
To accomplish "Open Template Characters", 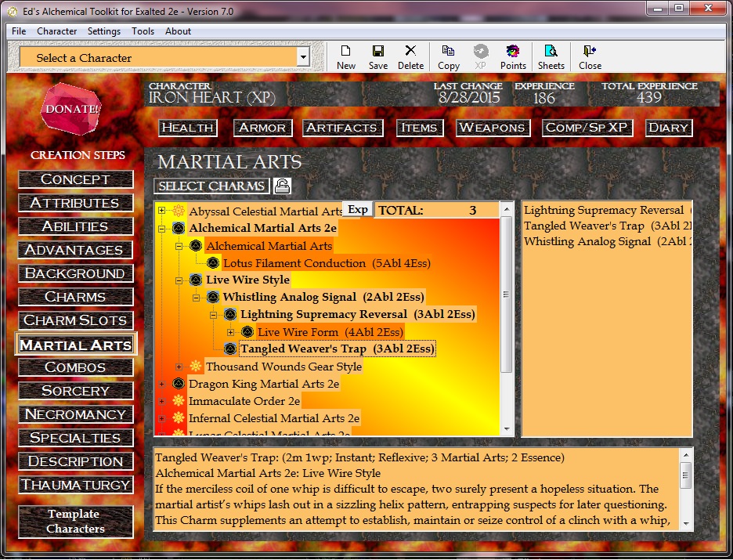I will coord(75,521).
